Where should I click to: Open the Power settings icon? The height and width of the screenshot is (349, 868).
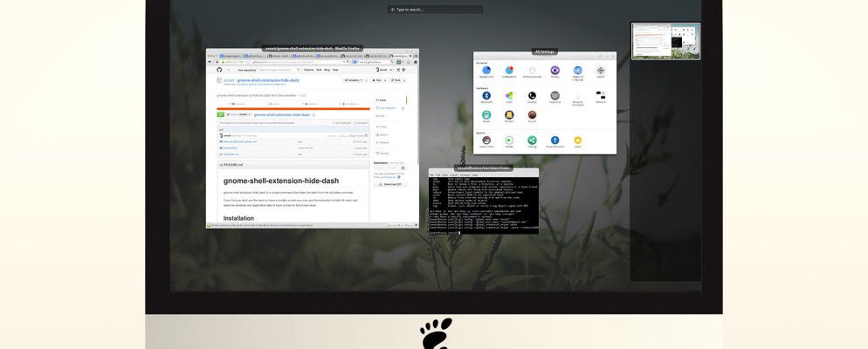(x=486, y=117)
